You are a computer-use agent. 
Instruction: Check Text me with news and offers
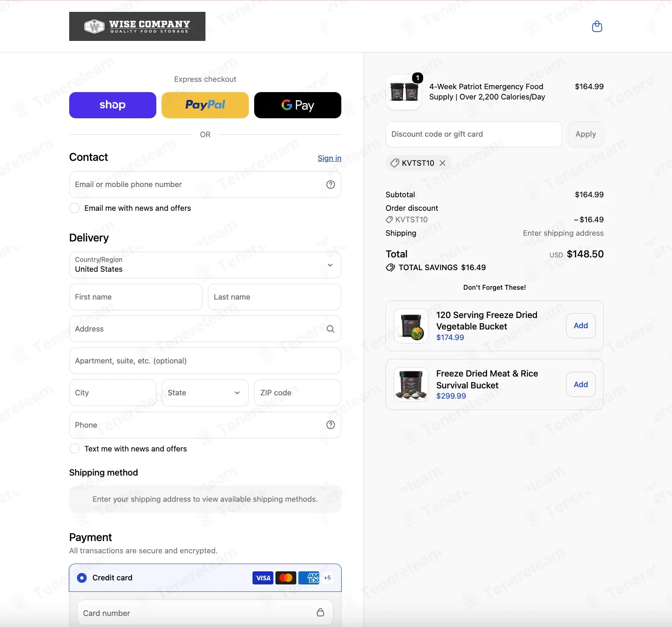74,449
